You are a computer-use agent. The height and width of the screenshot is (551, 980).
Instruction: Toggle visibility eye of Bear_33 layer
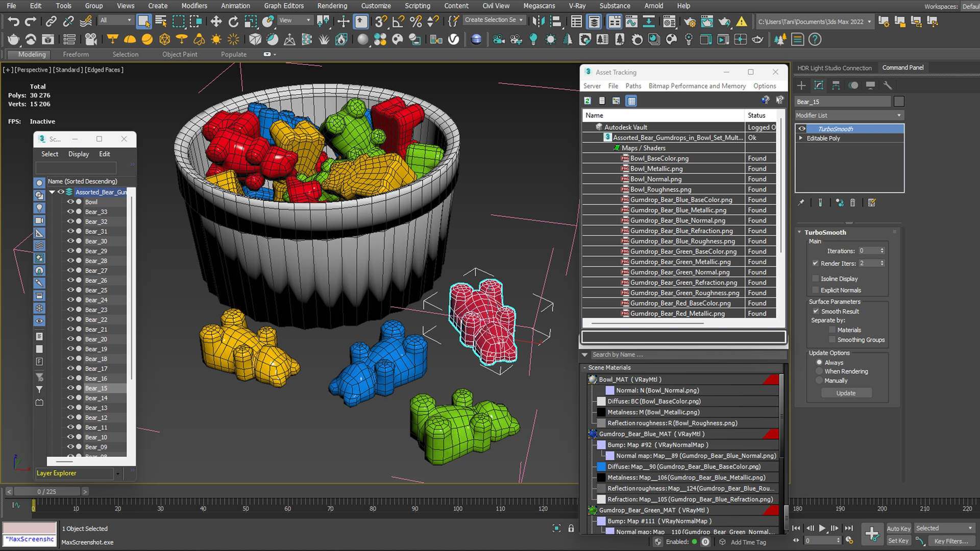coord(70,212)
